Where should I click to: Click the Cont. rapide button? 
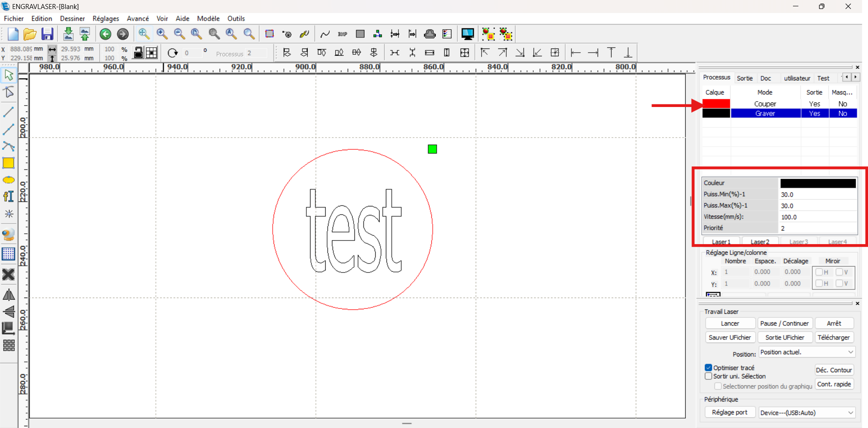point(834,384)
